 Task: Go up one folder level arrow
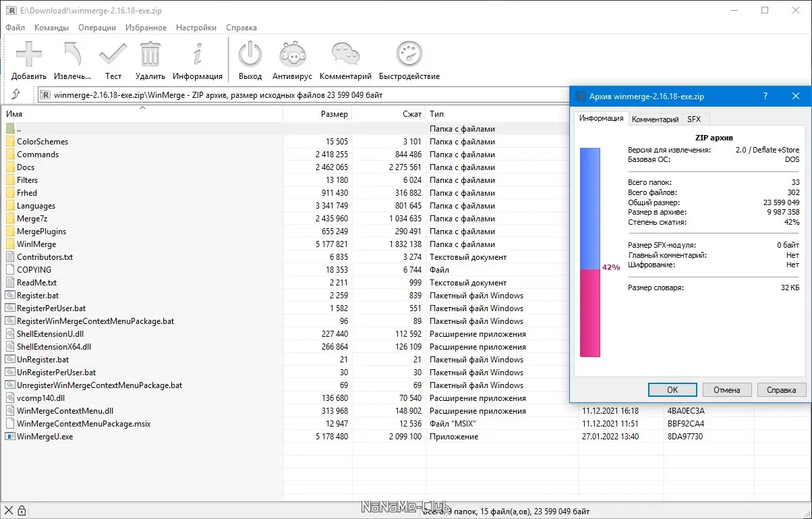(x=16, y=94)
